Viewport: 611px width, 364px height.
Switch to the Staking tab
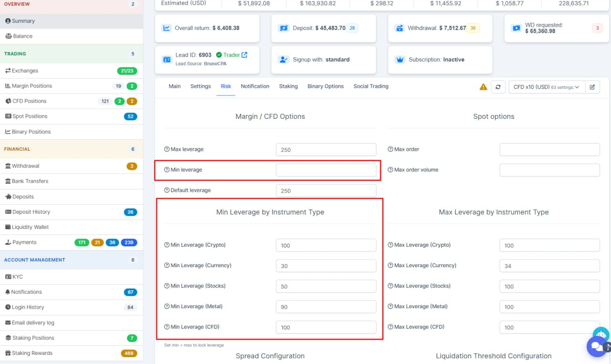[288, 86]
